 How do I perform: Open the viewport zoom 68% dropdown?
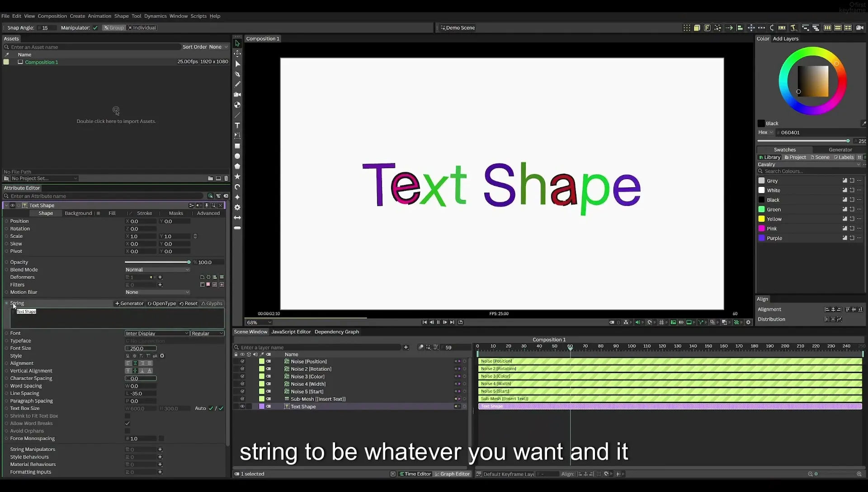pos(259,322)
